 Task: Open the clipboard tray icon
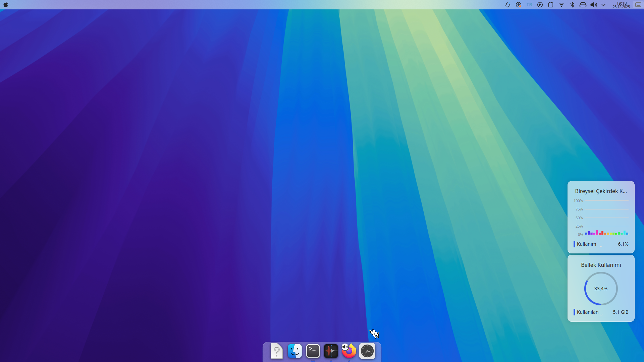(x=551, y=5)
